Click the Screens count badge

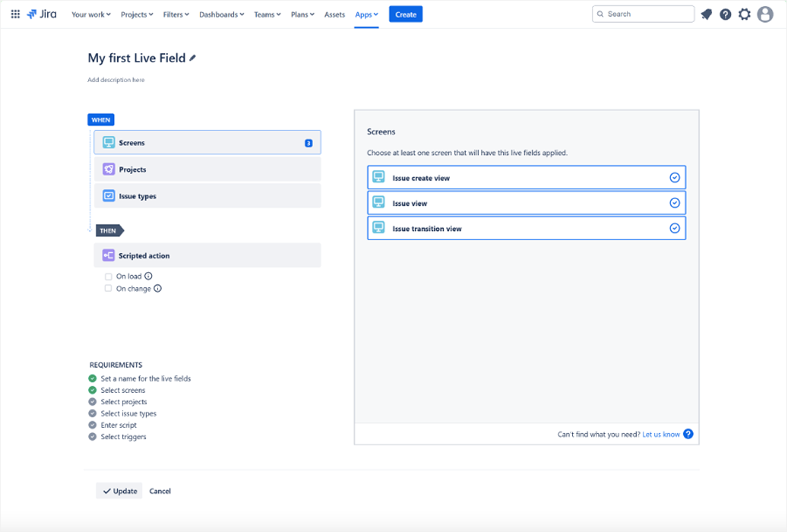(x=308, y=143)
